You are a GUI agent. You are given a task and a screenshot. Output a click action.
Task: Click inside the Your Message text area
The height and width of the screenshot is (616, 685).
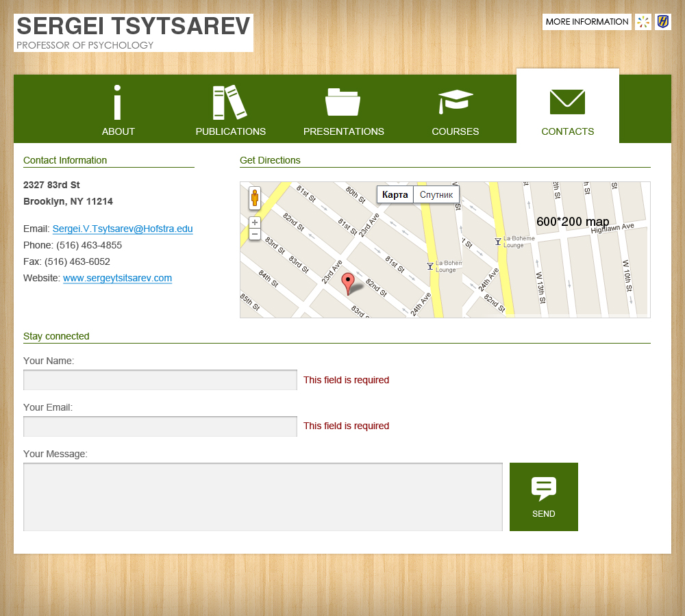click(263, 497)
